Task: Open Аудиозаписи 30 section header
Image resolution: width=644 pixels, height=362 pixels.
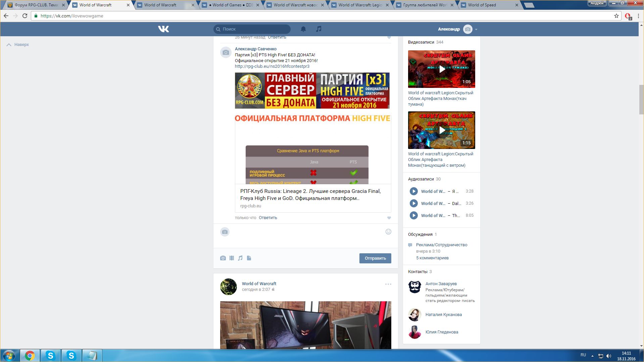Action: (x=424, y=179)
